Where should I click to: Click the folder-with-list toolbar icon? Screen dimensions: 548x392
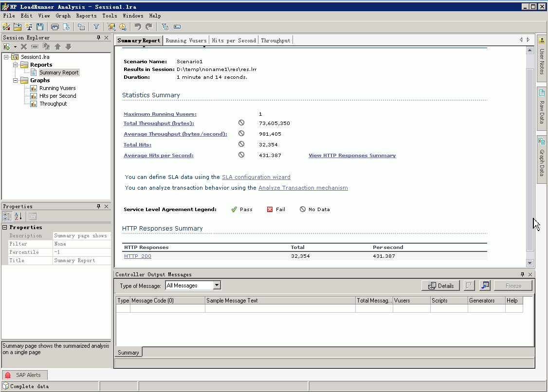[81, 27]
